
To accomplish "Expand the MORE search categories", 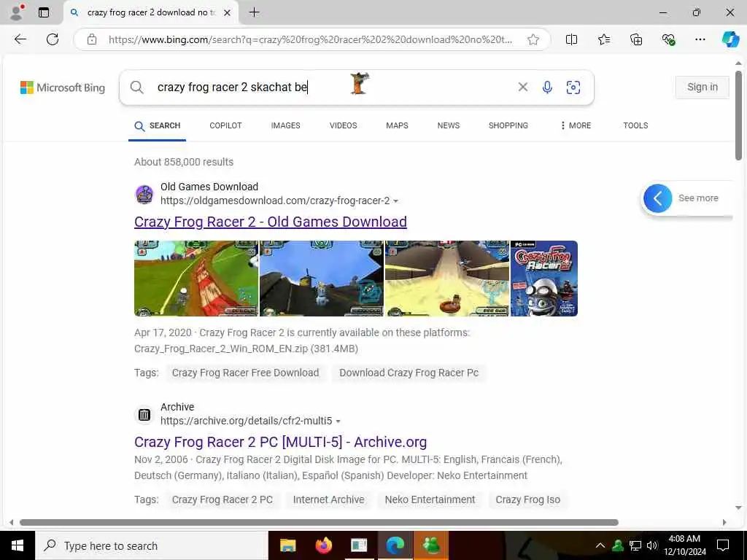I will (576, 125).
